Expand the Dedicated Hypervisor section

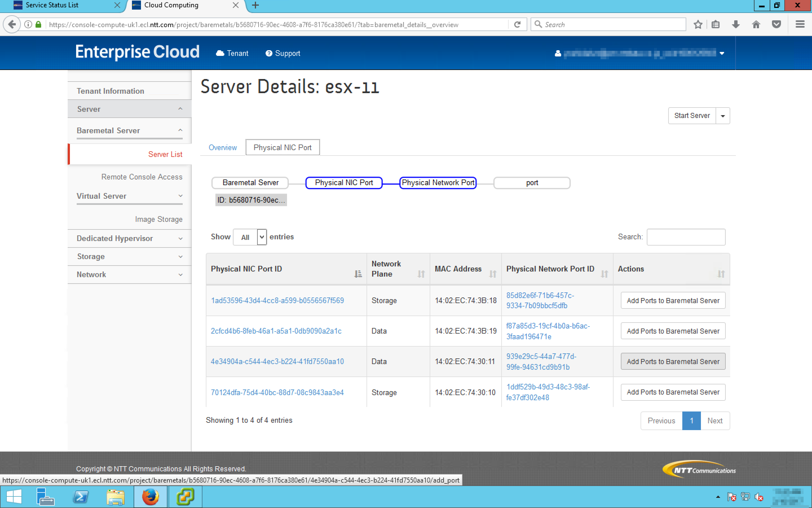click(x=129, y=238)
